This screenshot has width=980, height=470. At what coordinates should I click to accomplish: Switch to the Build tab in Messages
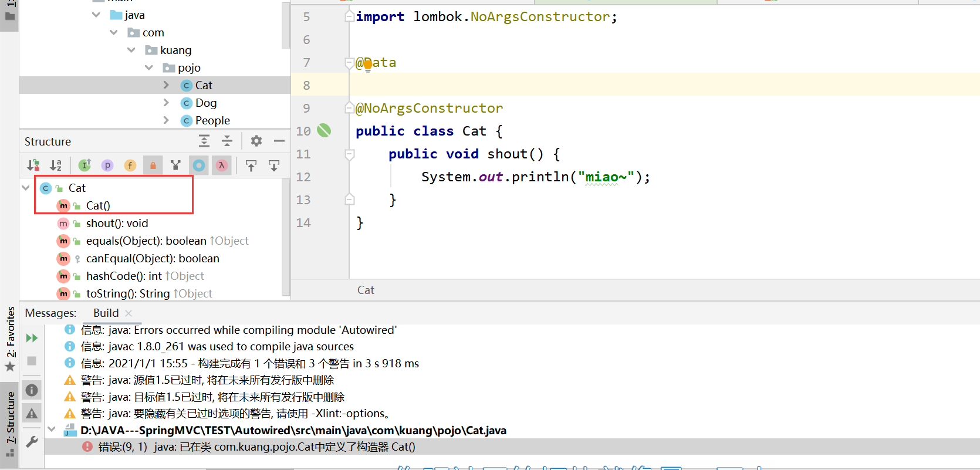click(106, 313)
